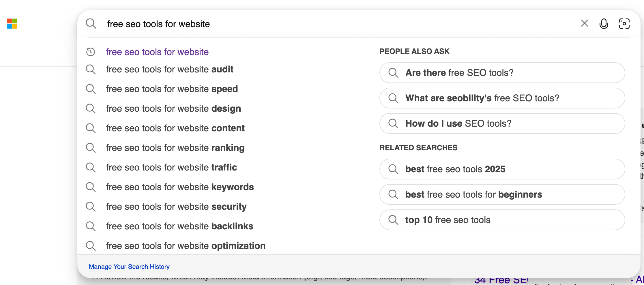Click the Microsoft logo
The width and height of the screenshot is (644, 285).
(12, 24)
